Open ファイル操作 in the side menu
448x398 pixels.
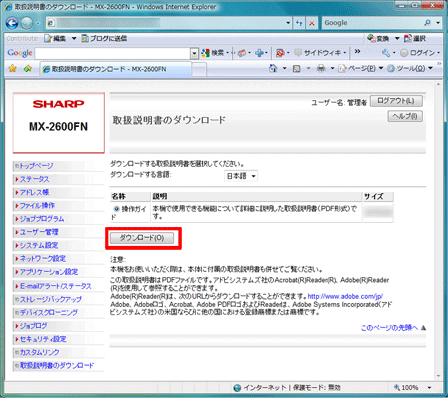(x=37, y=205)
